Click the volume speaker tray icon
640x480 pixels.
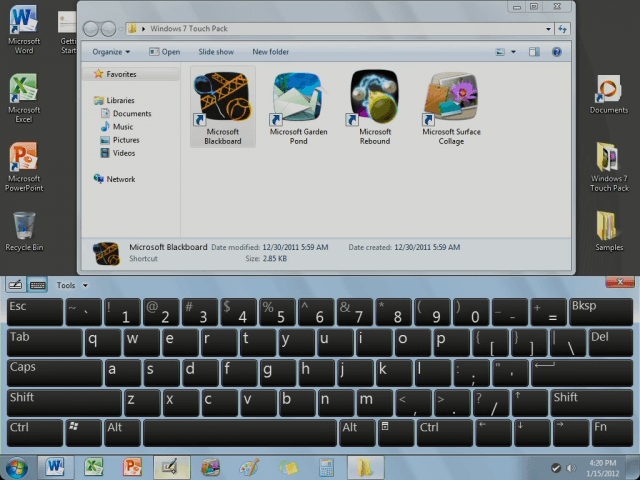click(571, 468)
